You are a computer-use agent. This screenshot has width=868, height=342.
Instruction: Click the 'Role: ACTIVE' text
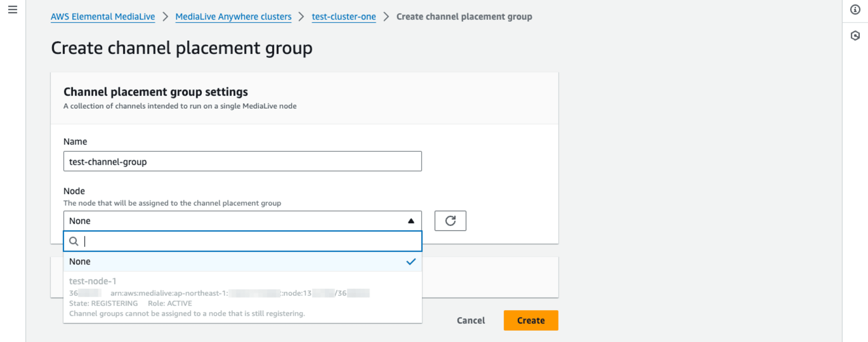(170, 303)
